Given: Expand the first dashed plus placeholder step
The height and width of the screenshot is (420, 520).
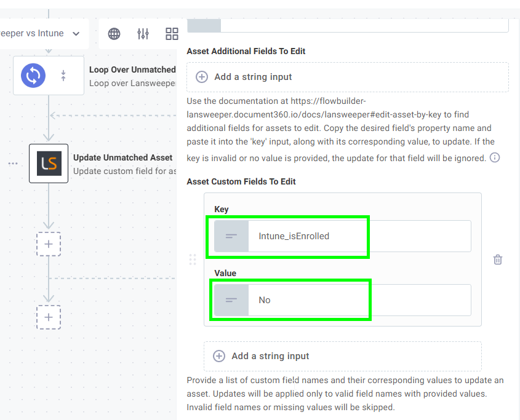Looking at the screenshot, I should pos(49,244).
